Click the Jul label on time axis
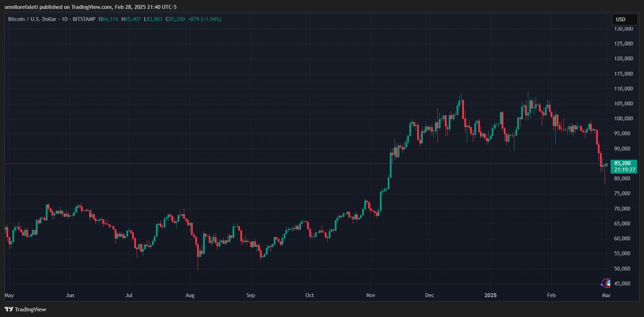Viewport: 644px width, 317px height. pos(129,295)
